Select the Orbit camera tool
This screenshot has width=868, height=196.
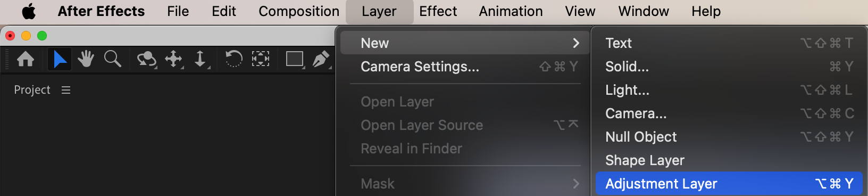coord(146,59)
